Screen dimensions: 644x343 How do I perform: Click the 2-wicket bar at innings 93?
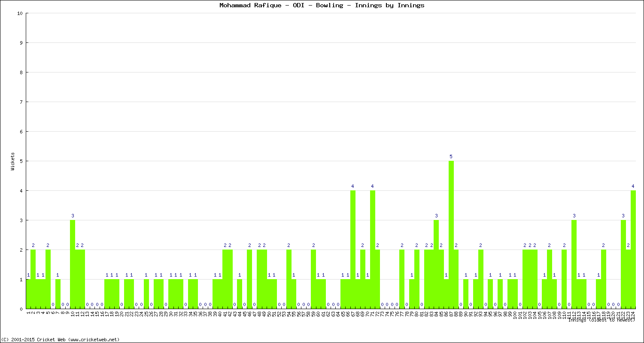[x=481, y=279]
